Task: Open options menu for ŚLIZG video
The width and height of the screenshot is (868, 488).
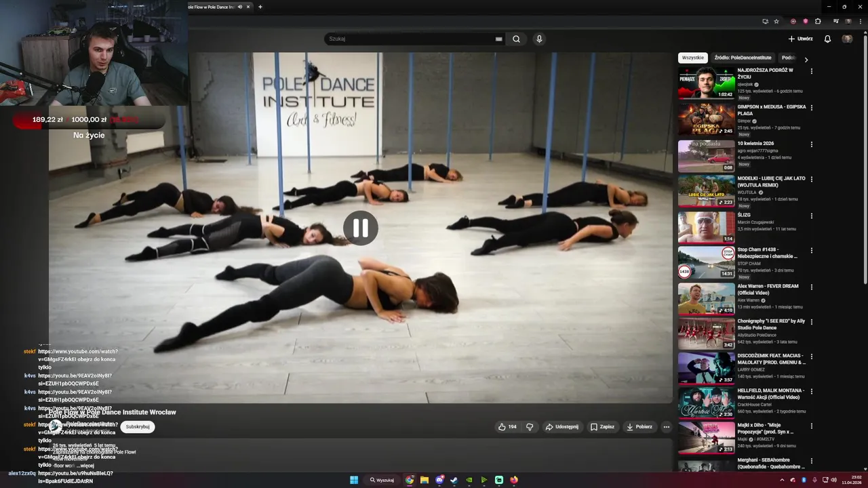Action: 811,216
